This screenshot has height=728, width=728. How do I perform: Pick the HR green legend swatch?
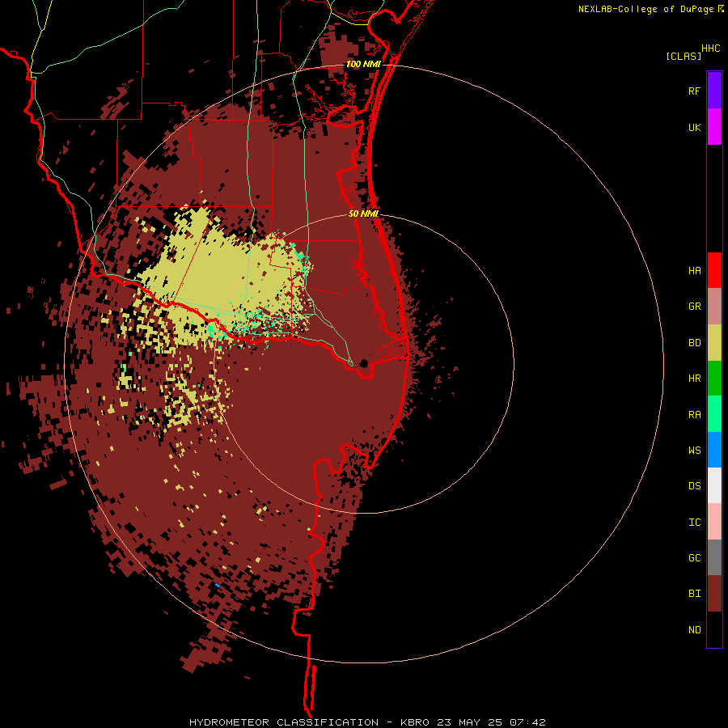pyautogui.click(x=714, y=378)
